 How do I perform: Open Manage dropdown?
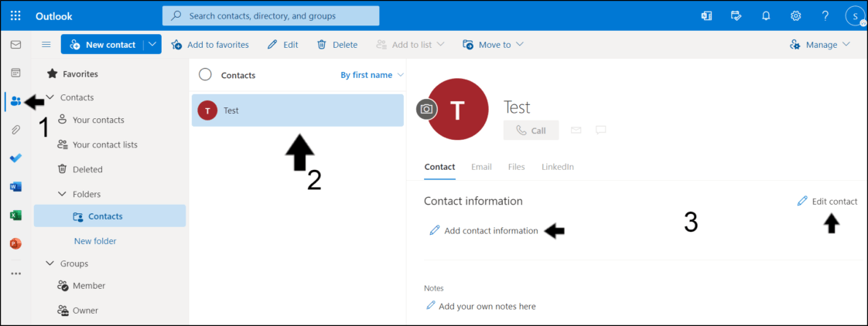click(x=820, y=45)
